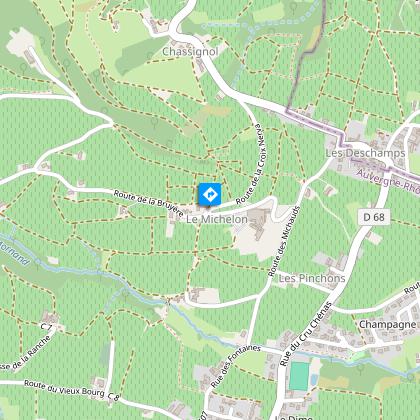This screenshot has width=420, height=420.
Task: Click the Le Michelon place label
Action: click(217, 219)
